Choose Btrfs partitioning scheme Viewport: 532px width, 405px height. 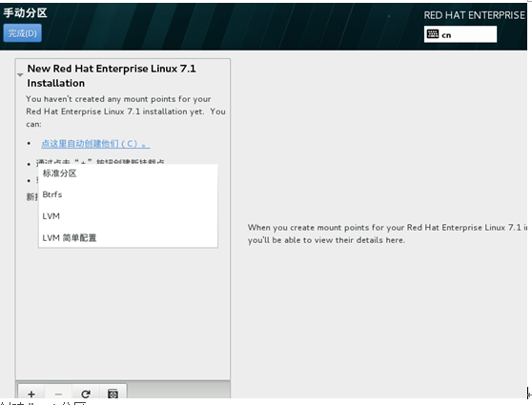(x=128, y=194)
